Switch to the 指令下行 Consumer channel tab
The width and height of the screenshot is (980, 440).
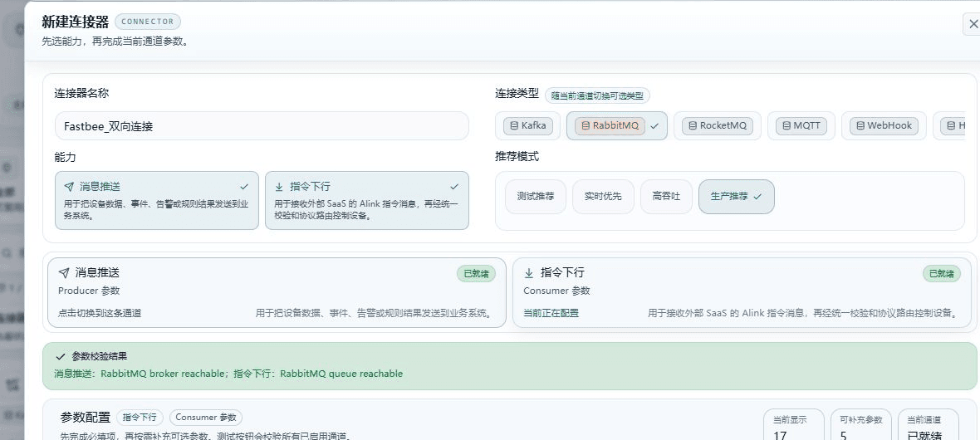coord(742,292)
